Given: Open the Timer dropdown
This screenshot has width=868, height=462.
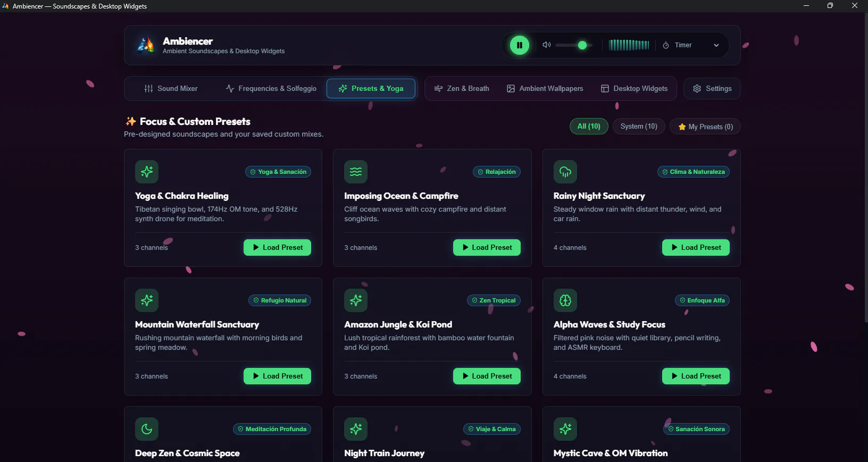Looking at the screenshot, I should (691, 45).
